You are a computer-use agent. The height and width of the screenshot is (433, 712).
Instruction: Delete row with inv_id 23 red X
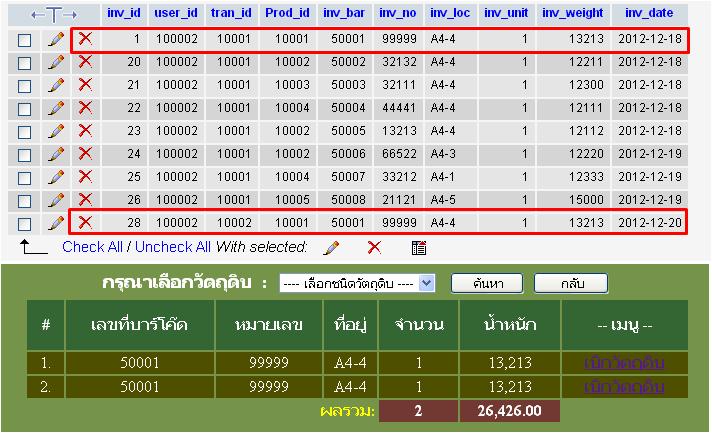(x=85, y=131)
